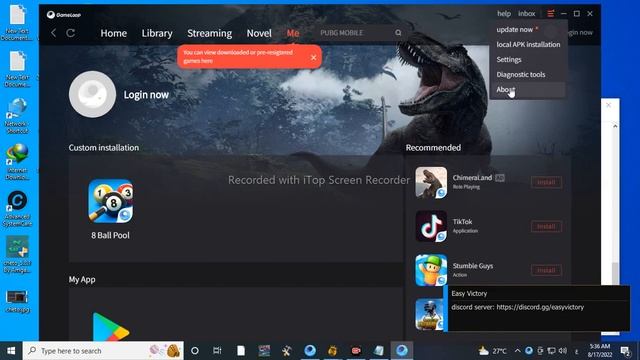640x360 pixels.
Task: Click the Cortana circle icon in taskbar
Action: [195, 351]
